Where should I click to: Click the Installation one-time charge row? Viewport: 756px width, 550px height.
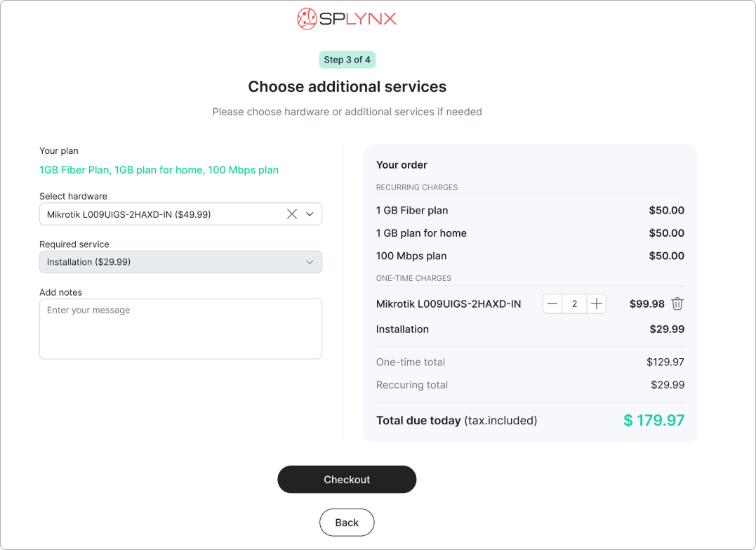pyautogui.click(x=530, y=329)
